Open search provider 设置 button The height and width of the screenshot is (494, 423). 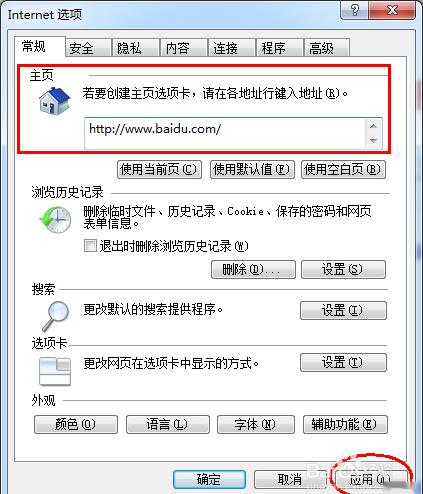pos(343,310)
